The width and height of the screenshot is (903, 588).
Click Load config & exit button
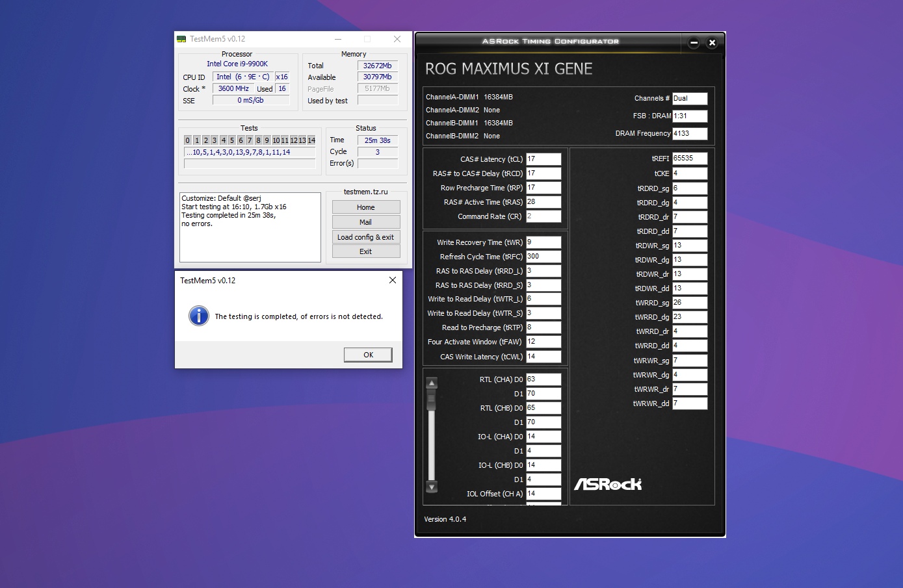366,237
